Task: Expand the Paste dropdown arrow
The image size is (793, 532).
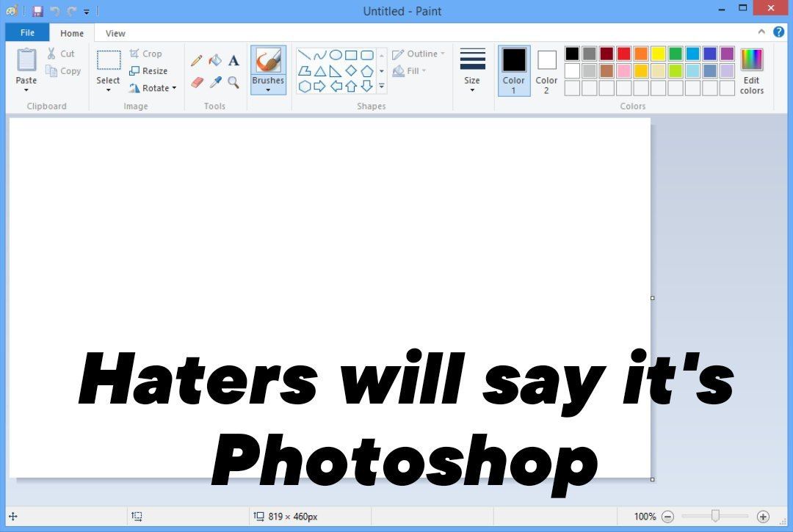Action: [26, 90]
